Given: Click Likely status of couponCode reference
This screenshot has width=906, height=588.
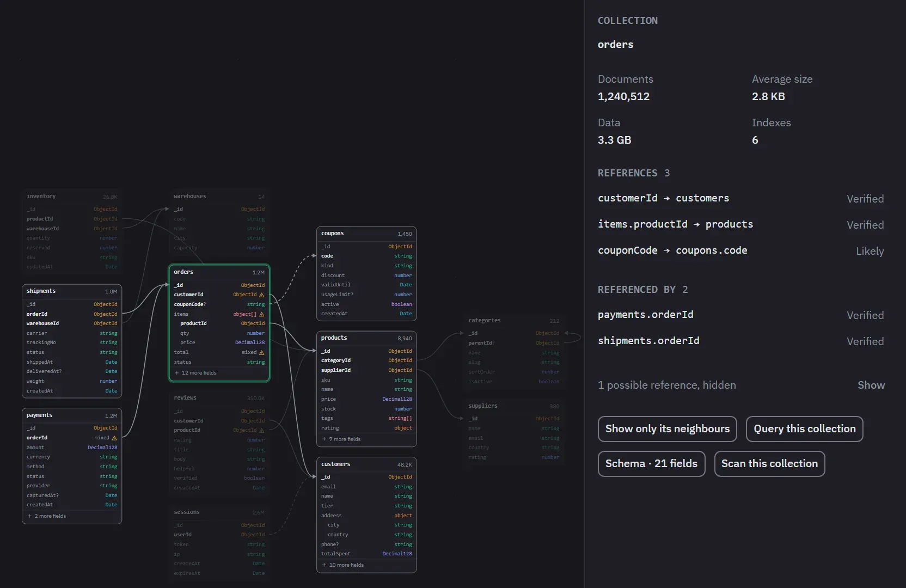Looking at the screenshot, I should click(870, 252).
